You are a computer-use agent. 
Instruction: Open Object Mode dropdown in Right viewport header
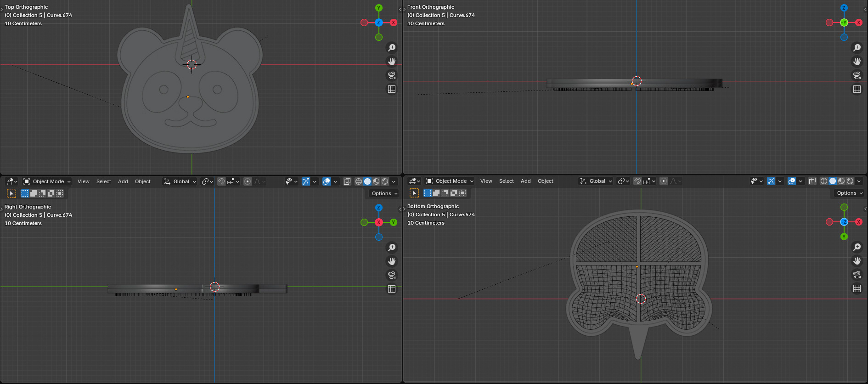tap(47, 181)
